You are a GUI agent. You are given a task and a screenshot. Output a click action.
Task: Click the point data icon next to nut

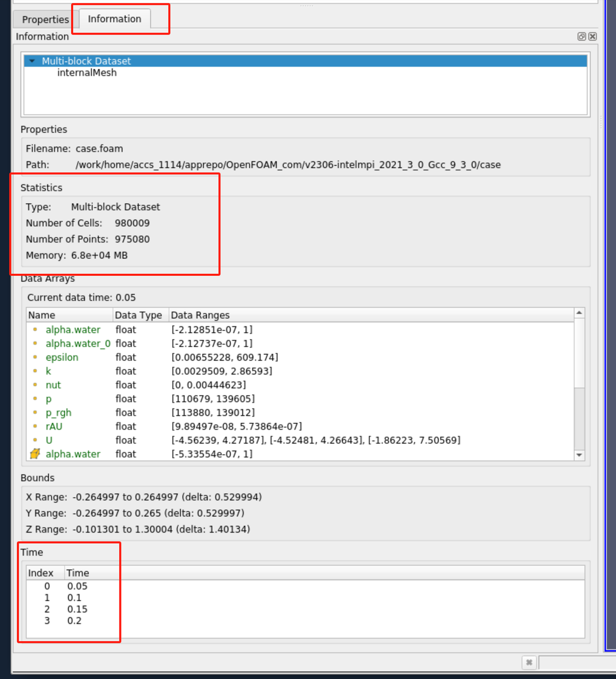pyautogui.click(x=35, y=385)
